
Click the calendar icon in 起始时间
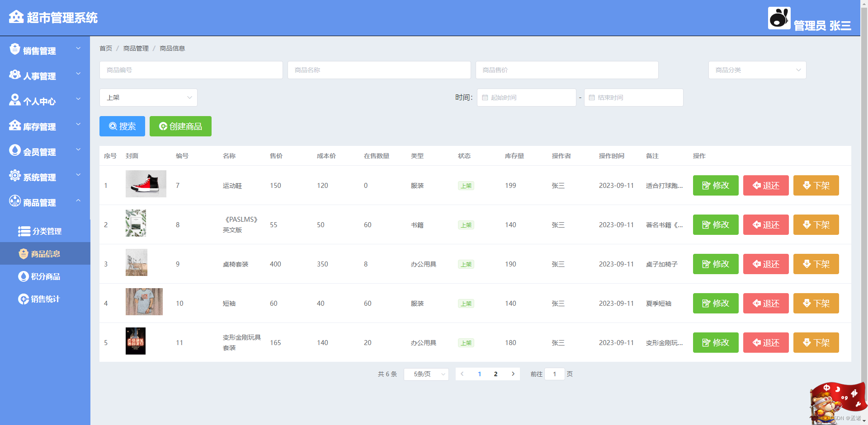tap(485, 98)
